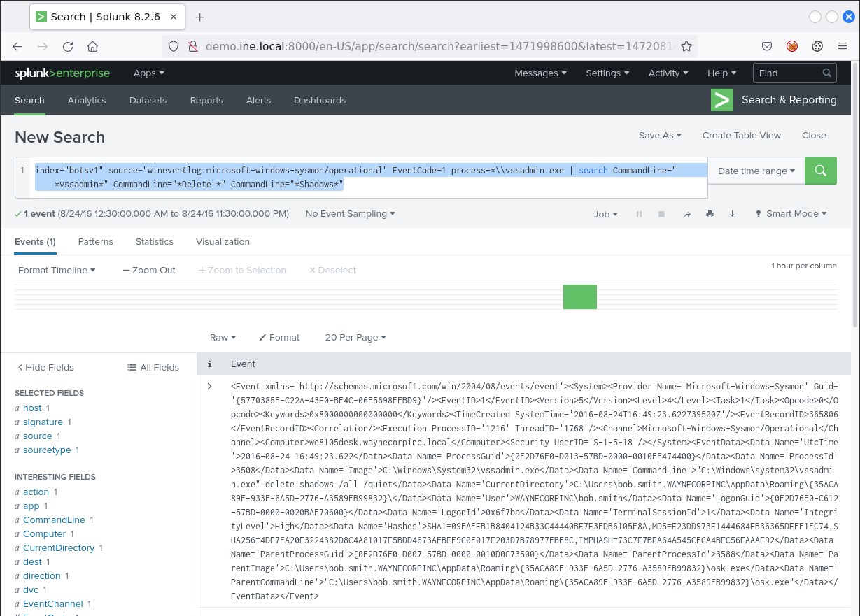
Task: Reload the page in browser
Action: [68, 47]
